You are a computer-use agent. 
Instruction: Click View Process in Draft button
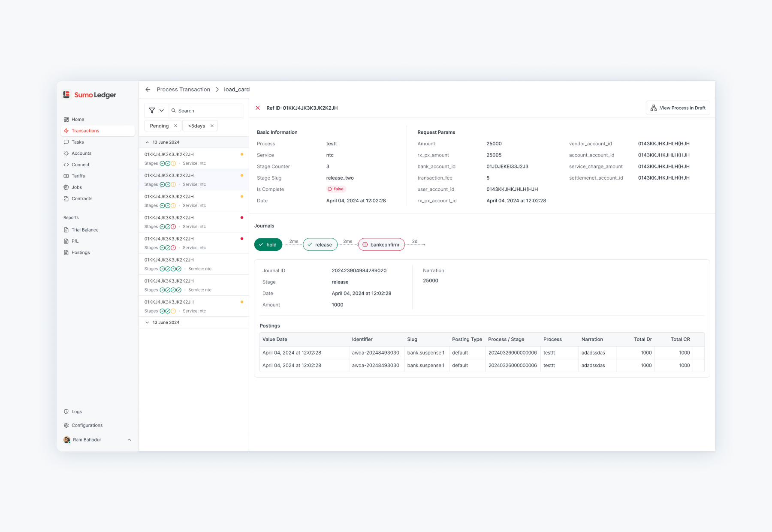[x=678, y=108]
